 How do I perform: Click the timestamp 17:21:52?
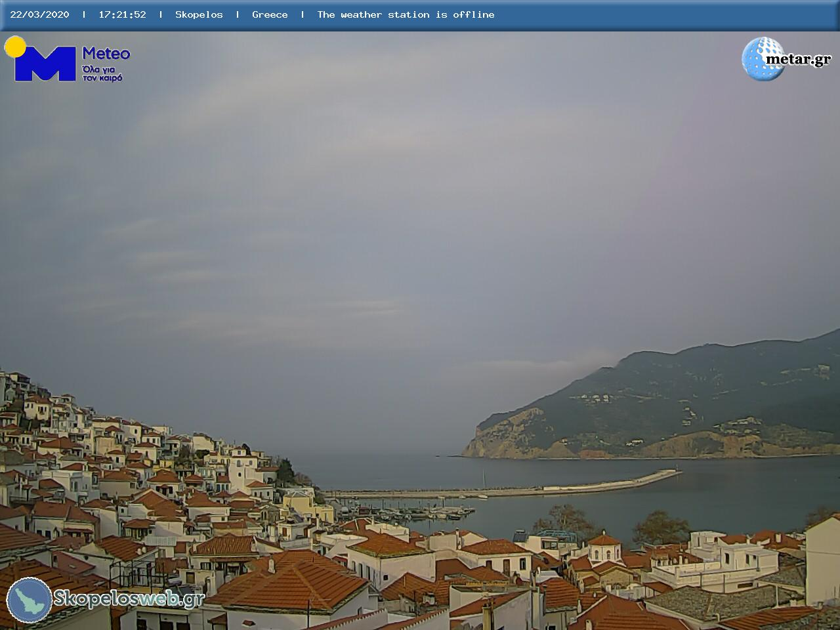click(122, 14)
